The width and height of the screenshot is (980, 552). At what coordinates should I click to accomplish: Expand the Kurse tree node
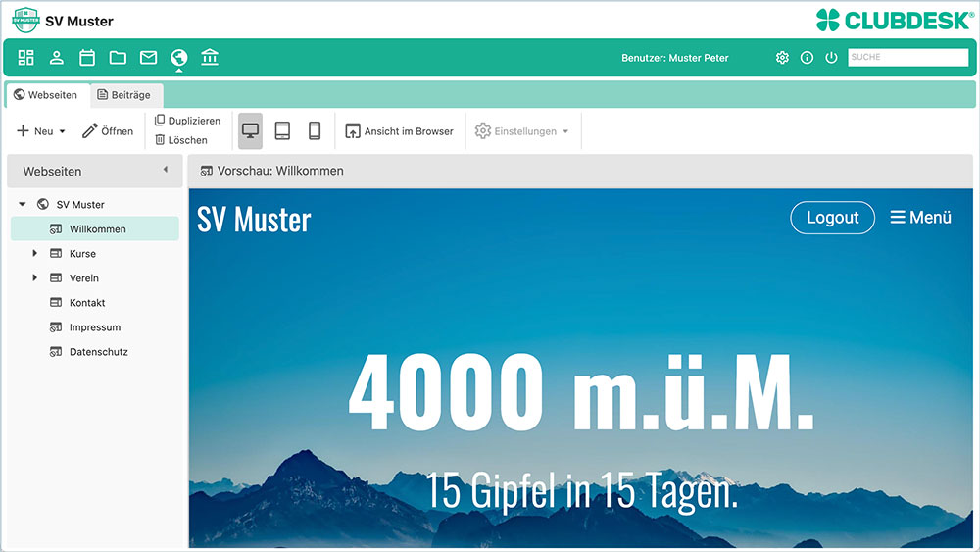[x=35, y=253]
